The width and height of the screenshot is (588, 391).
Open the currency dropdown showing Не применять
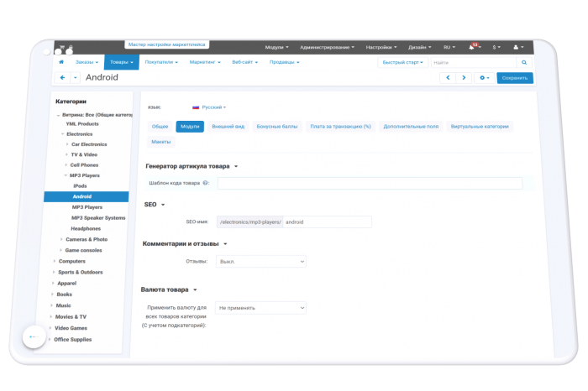260,308
